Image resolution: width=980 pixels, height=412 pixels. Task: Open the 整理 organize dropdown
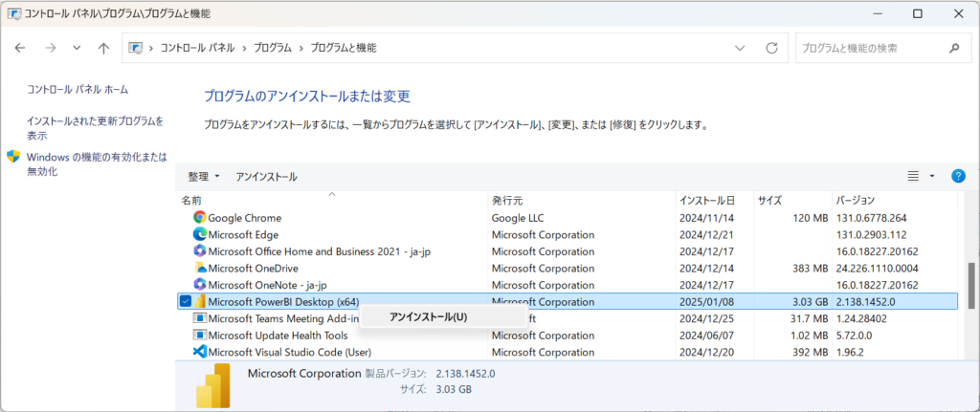coord(204,177)
